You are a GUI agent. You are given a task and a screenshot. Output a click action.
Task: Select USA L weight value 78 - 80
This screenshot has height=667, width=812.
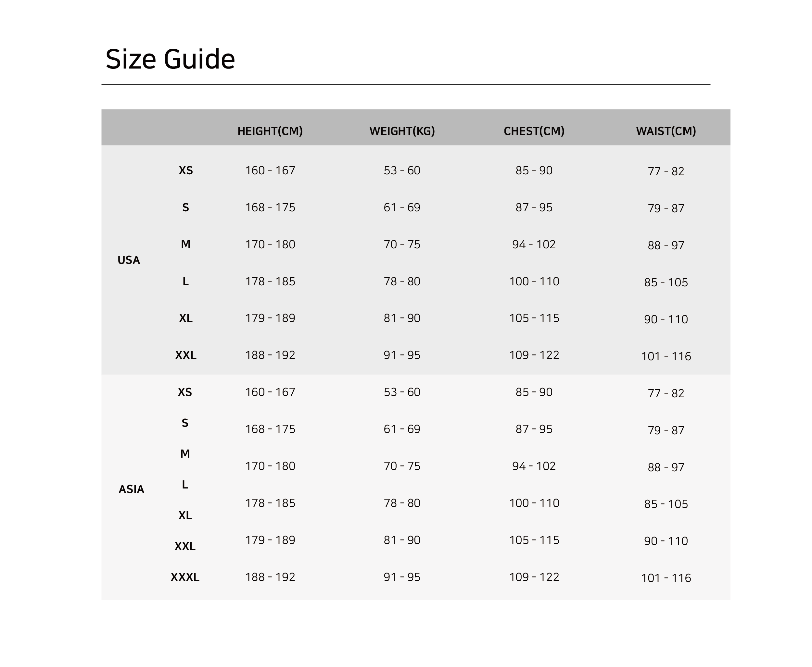pos(402,281)
